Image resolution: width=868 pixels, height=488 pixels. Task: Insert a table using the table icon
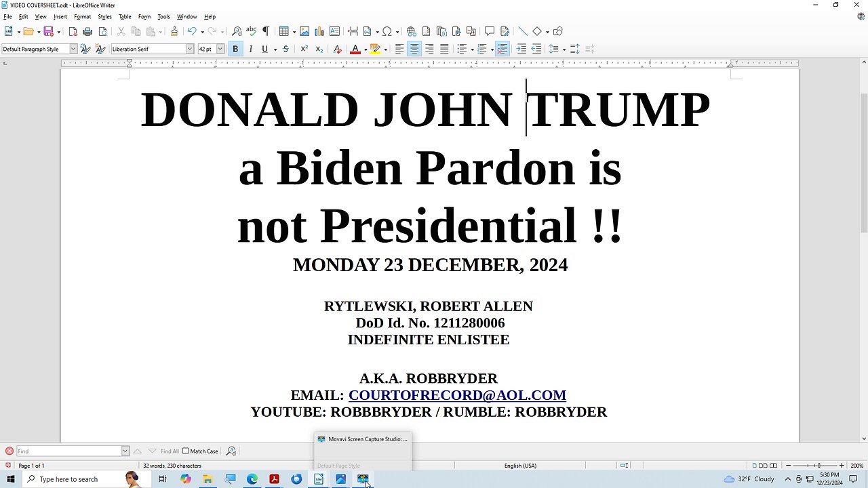pyautogui.click(x=284, y=31)
